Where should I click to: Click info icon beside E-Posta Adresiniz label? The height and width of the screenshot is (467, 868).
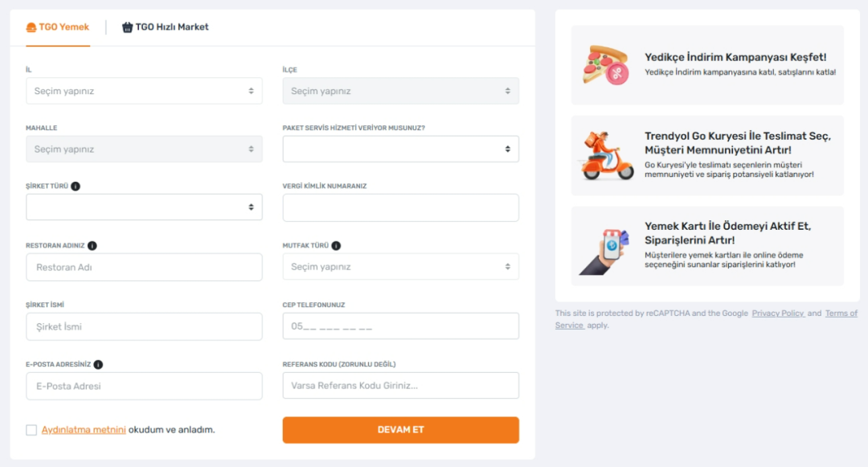pos(98,364)
